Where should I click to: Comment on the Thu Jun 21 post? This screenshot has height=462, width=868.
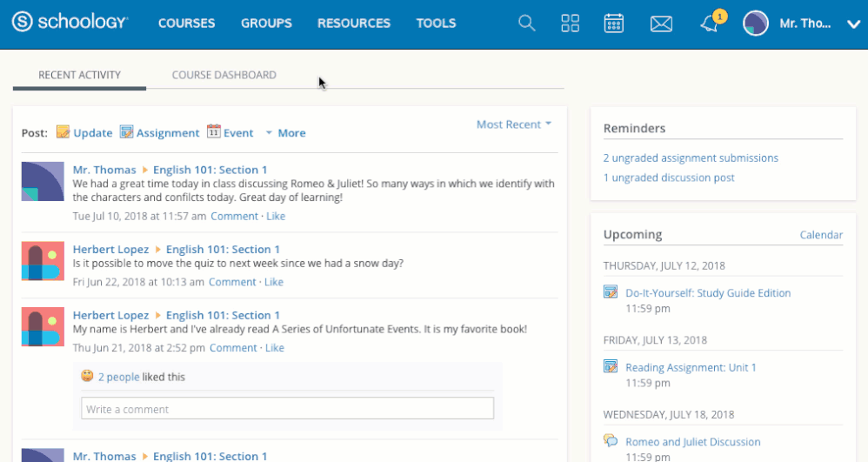[233, 348]
